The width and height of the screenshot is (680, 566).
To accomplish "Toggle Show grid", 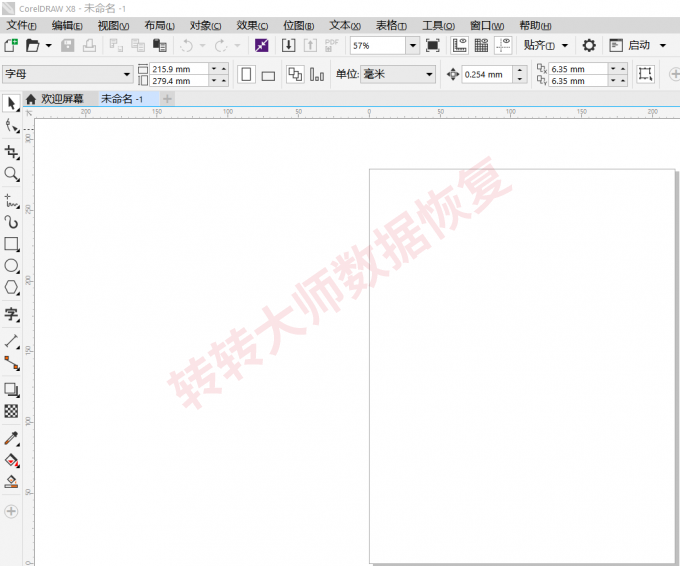I will pos(481,45).
